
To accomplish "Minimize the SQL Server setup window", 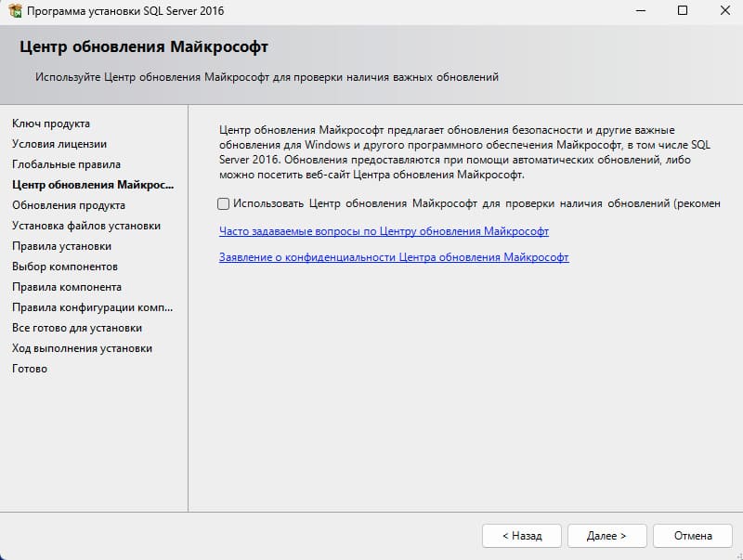I will pos(641,10).
